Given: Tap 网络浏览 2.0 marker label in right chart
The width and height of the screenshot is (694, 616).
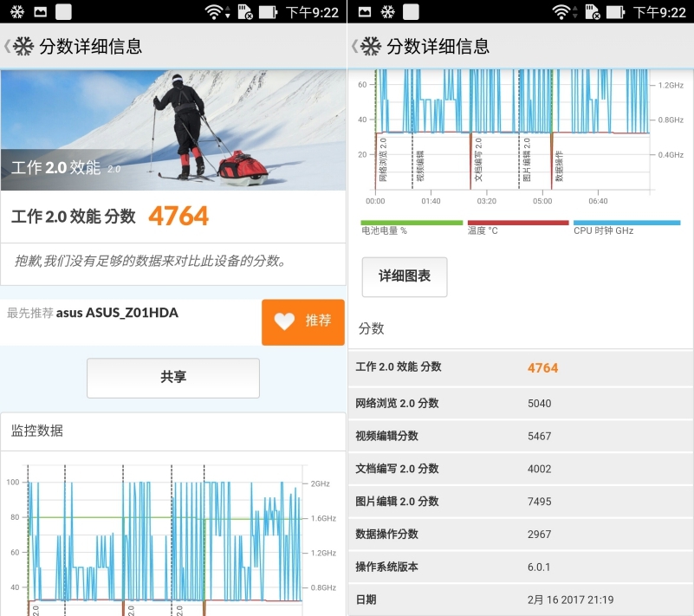Looking at the screenshot, I should (x=383, y=159).
